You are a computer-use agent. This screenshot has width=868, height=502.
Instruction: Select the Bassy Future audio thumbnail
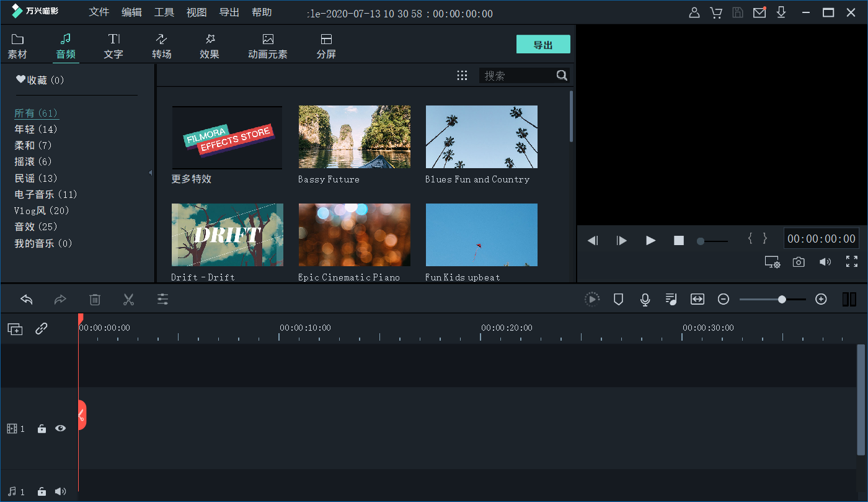(354, 137)
